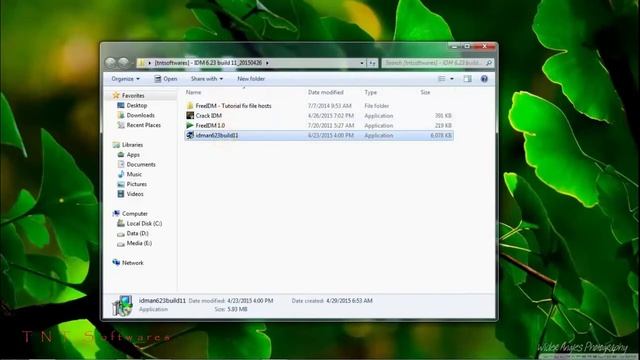This screenshot has height=360, width=640.
Task: Show the preview pane
Action: [467, 79]
